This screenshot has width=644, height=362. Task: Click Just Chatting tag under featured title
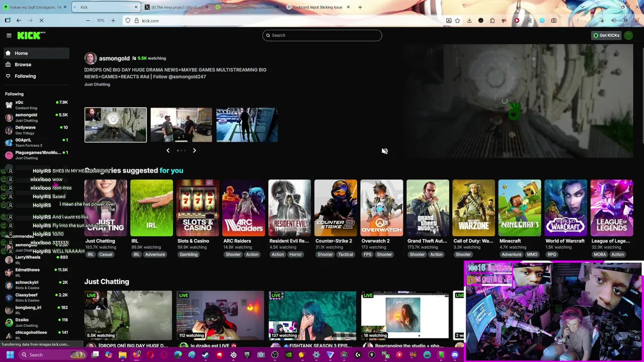pos(97,84)
